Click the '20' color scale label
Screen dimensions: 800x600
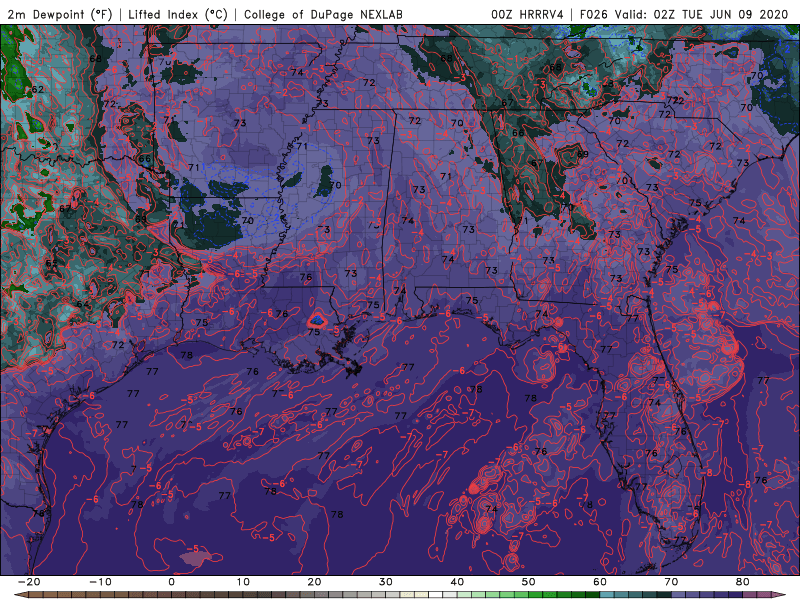[314, 582]
